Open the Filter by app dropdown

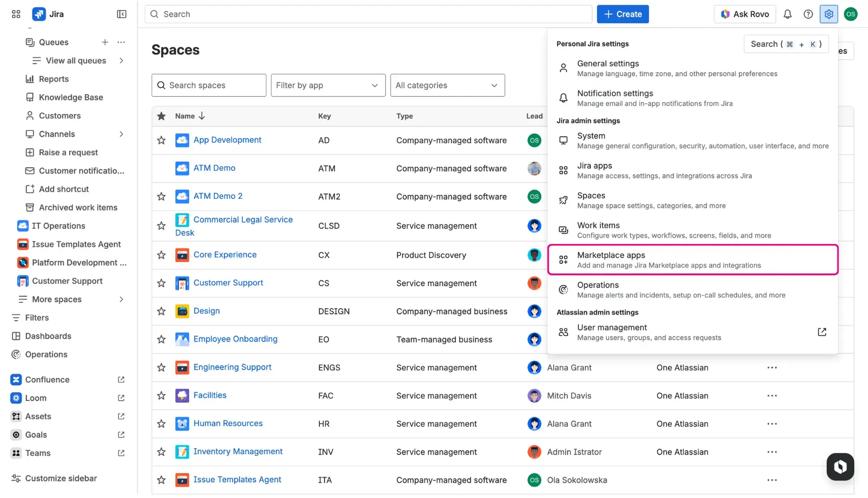point(328,85)
